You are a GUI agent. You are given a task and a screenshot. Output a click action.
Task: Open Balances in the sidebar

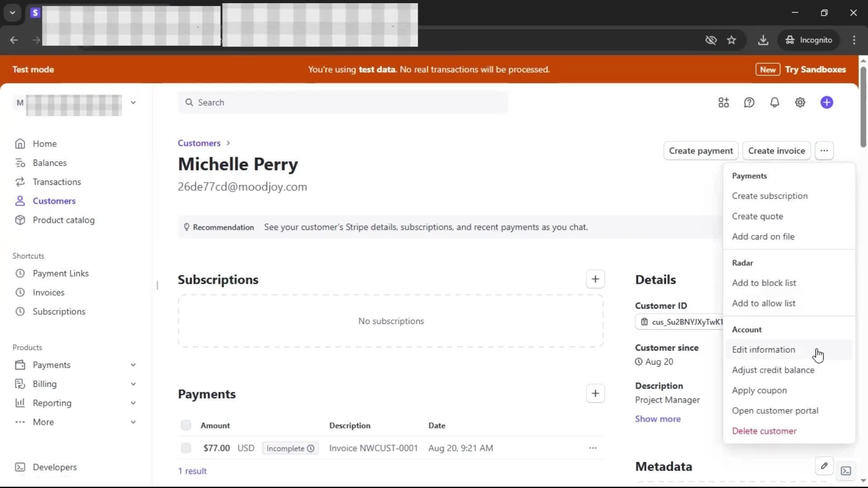tap(49, 163)
